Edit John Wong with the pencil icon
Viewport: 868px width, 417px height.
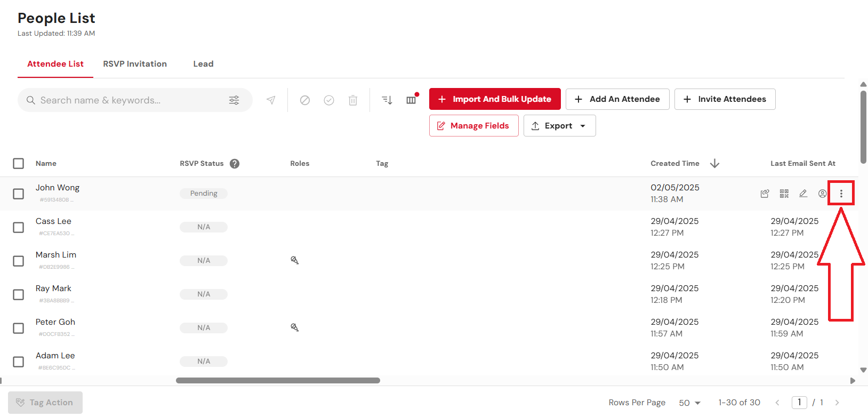[803, 194]
